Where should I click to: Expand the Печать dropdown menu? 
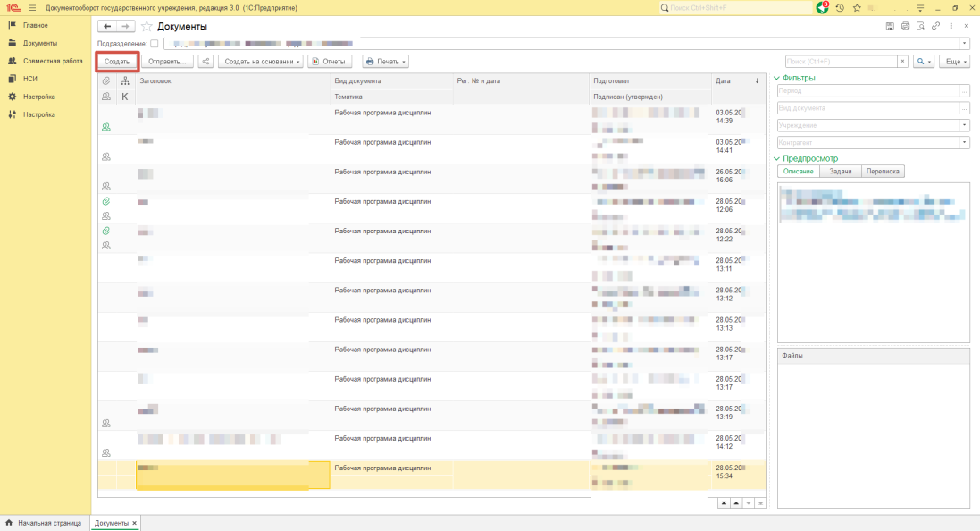pyautogui.click(x=386, y=62)
